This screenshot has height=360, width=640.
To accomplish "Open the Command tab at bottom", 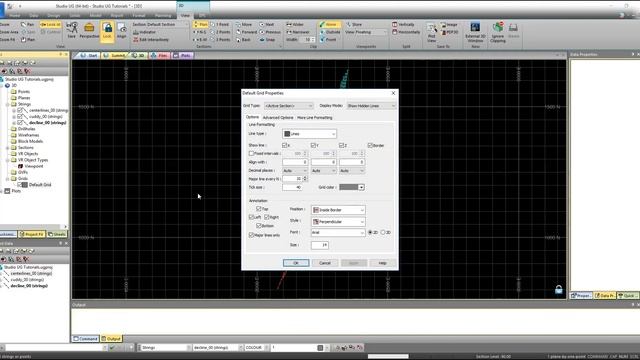I will [85, 339].
